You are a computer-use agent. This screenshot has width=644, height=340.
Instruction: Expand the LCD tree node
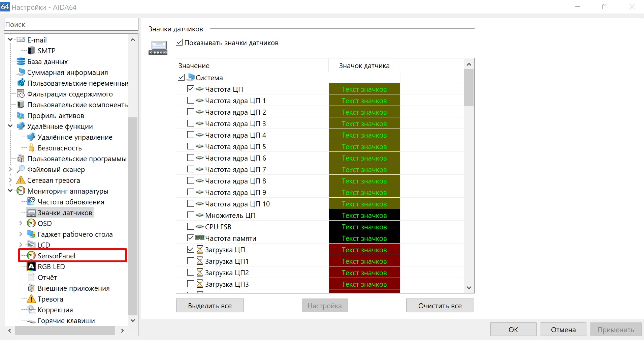21,245
